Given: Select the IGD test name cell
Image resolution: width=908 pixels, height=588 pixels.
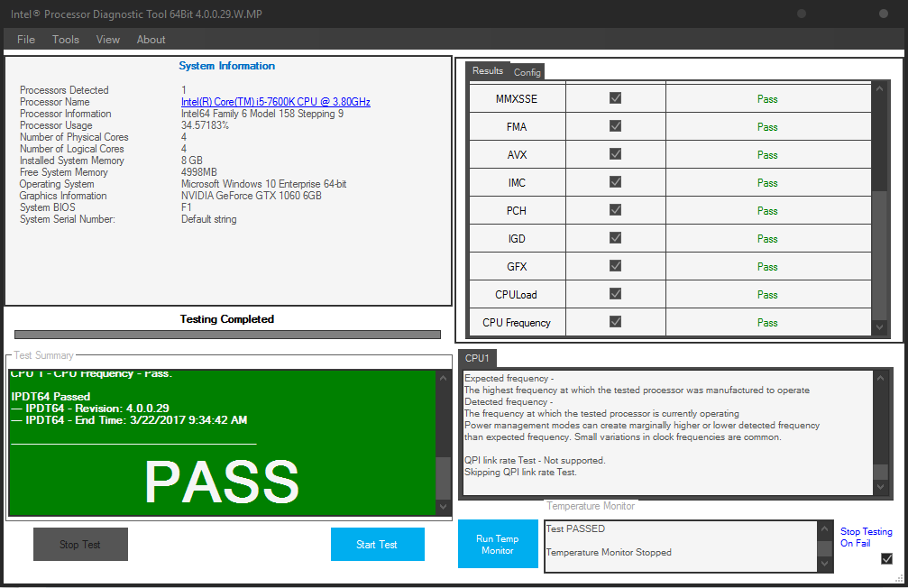Looking at the screenshot, I should 517,238.
